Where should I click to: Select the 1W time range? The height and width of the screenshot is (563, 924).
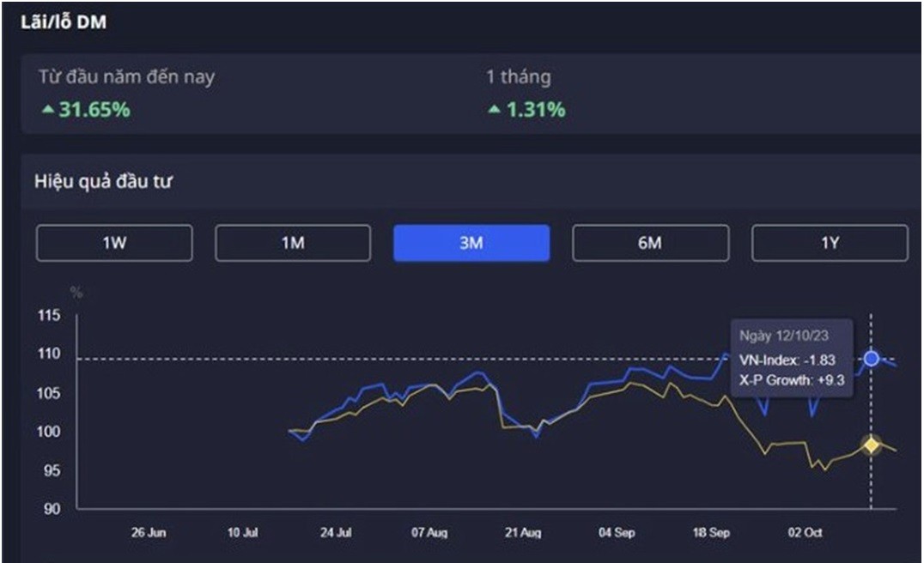coord(114,243)
